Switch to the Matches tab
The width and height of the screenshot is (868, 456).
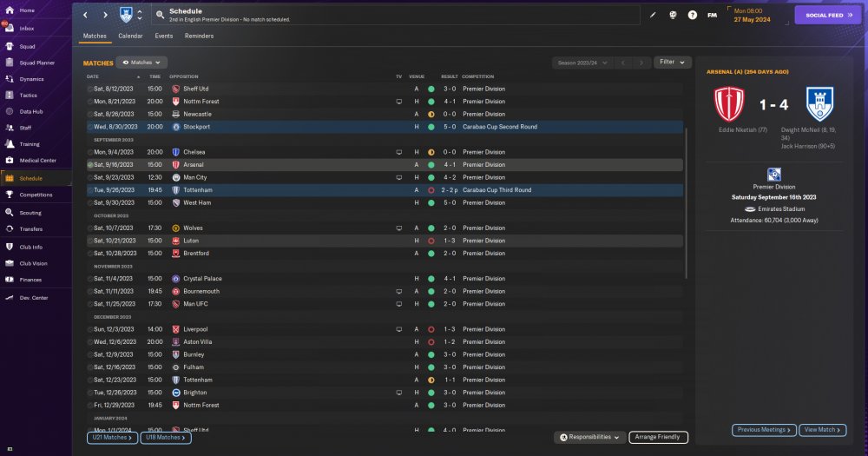click(95, 36)
